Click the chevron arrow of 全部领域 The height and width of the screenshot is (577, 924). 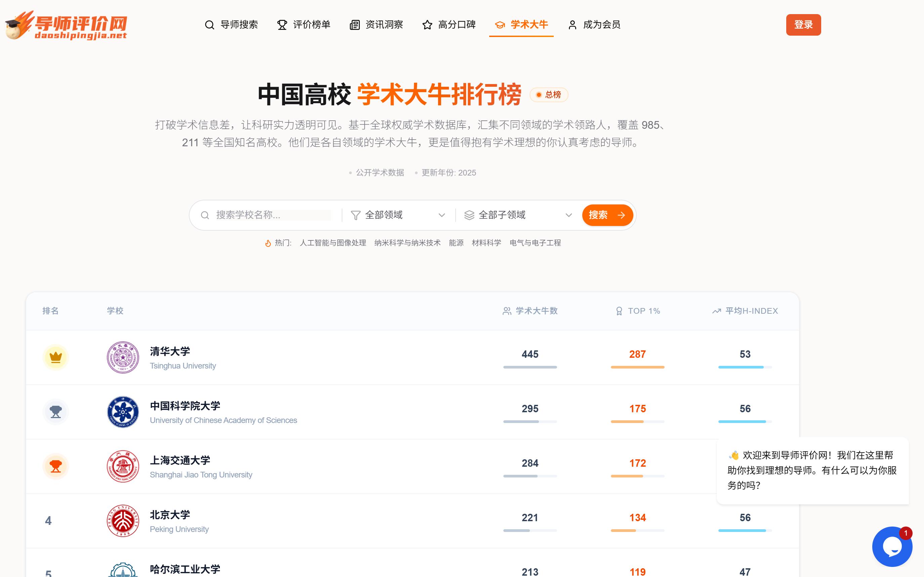pyautogui.click(x=442, y=215)
